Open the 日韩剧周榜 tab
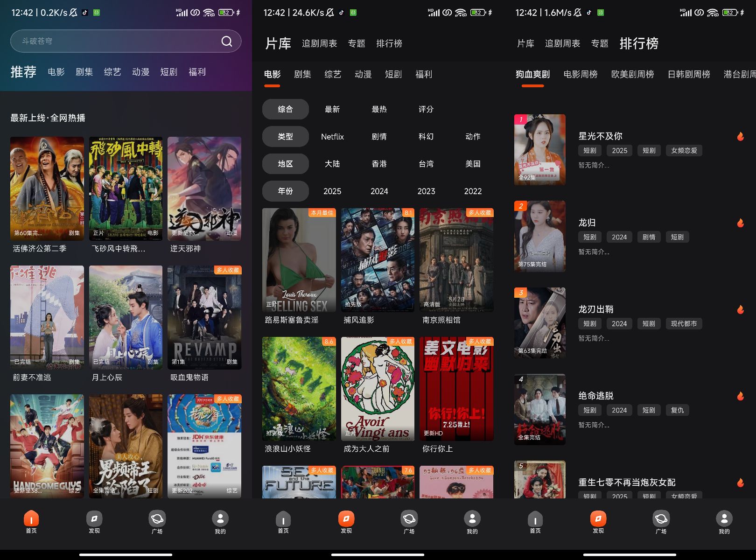Image resolution: width=756 pixels, height=560 pixels. pyautogui.click(x=688, y=74)
